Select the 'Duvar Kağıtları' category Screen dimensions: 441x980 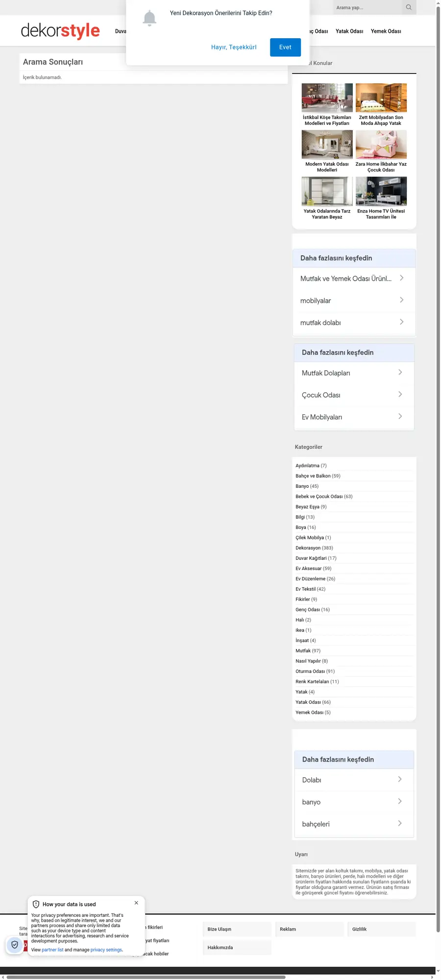click(x=311, y=558)
